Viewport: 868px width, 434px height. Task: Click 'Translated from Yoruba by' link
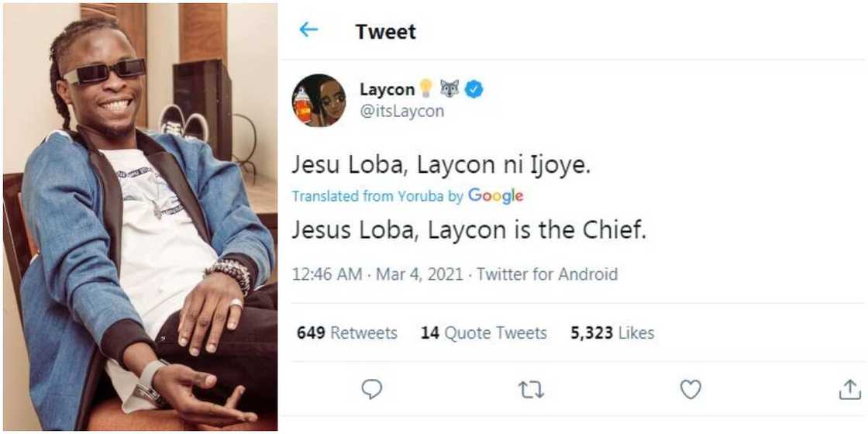click(x=367, y=197)
